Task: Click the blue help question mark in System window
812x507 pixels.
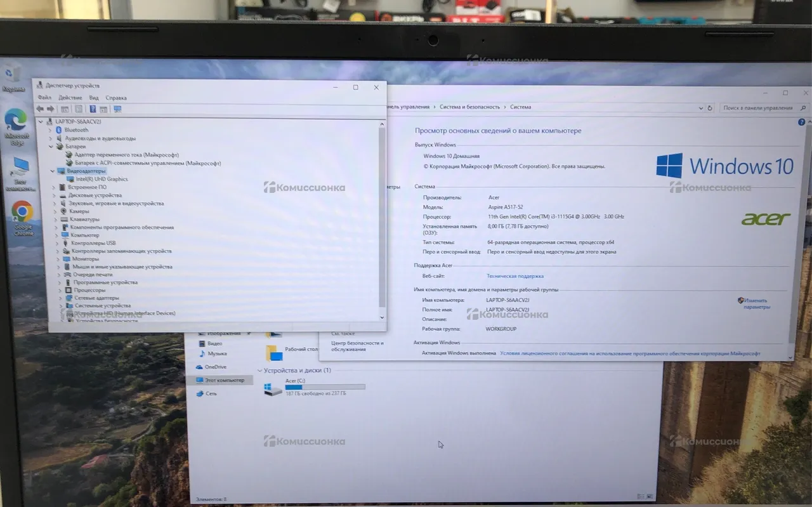Action: click(x=802, y=122)
